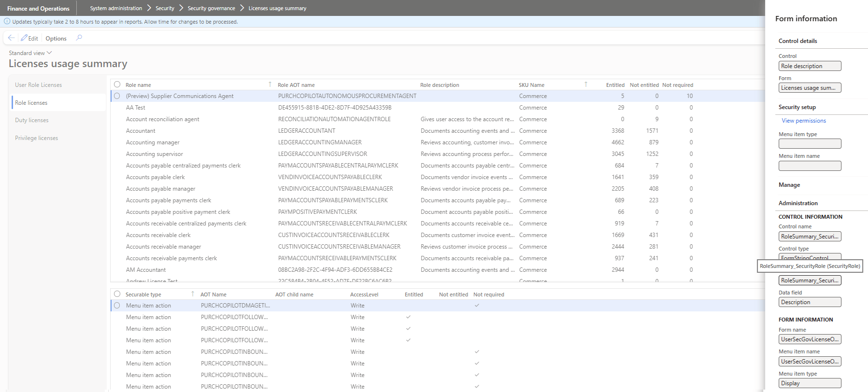The height and width of the screenshot is (392, 868).
Task: Click sort arrow on Role name column
Action: point(270,84)
